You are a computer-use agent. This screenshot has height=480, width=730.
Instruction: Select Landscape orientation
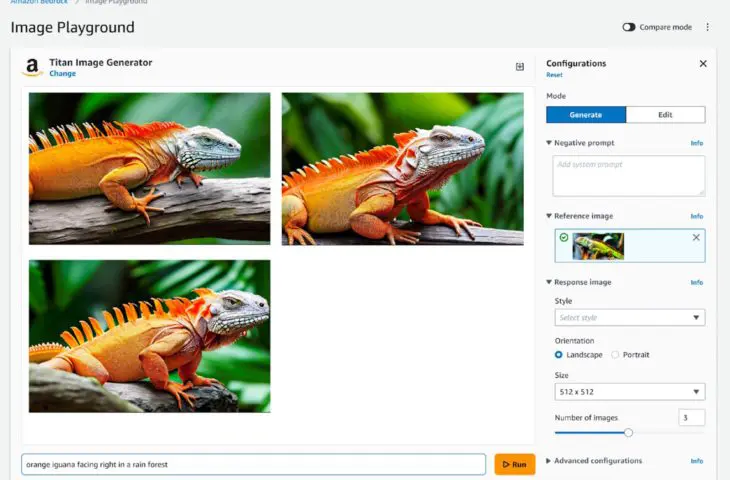559,355
